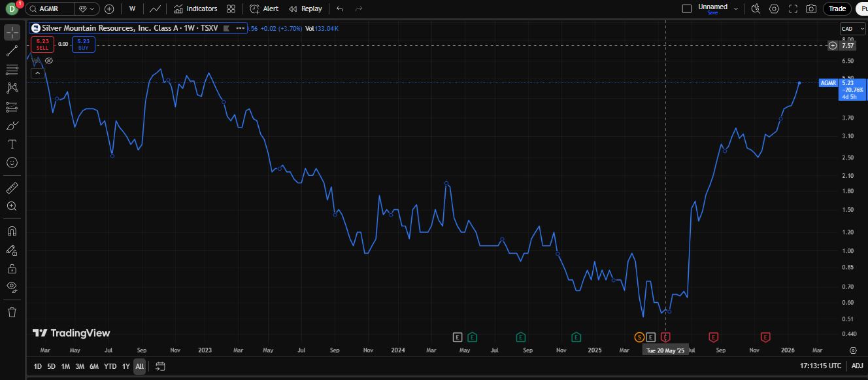Image resolution: width=868 pixels, height=380 pixels.
Task: Select the 6M time range
Action: 94,366
